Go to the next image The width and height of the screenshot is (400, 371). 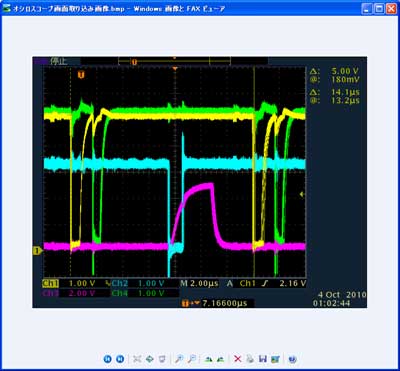click(x=120, y=359)
